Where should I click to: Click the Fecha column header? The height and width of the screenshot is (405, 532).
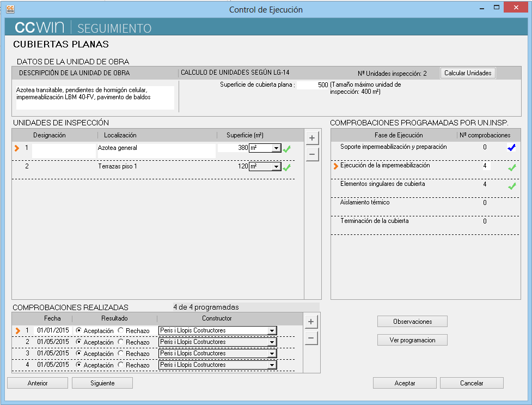[52, 318]
